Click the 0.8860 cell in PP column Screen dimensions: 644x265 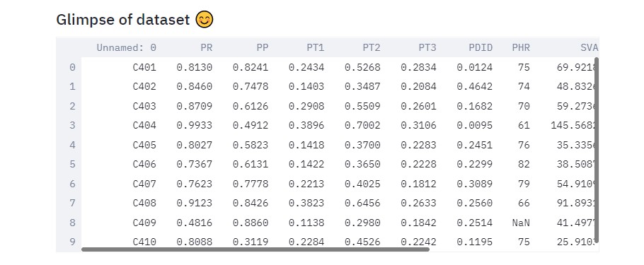click(x=251, y=223)
